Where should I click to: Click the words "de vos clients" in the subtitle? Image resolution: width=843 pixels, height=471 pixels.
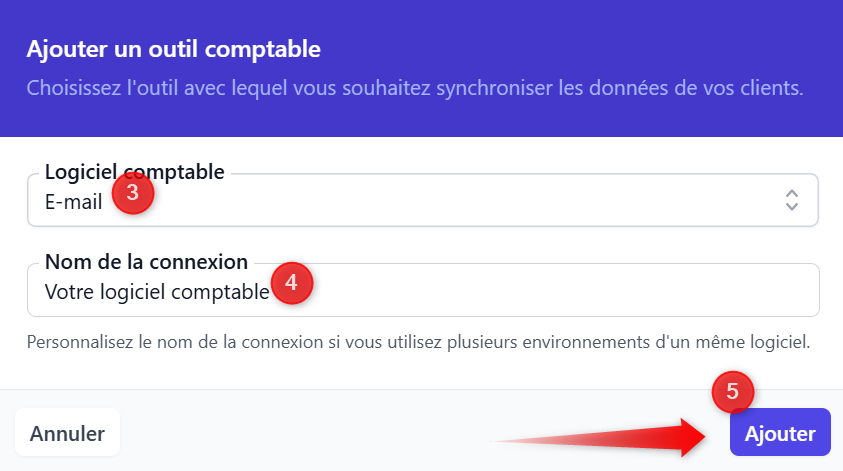coord(742,87)
